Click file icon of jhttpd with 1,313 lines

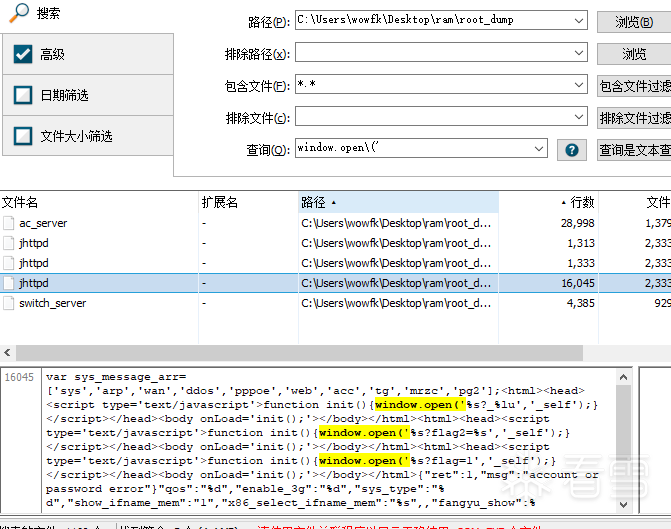[x=8, y=243]
